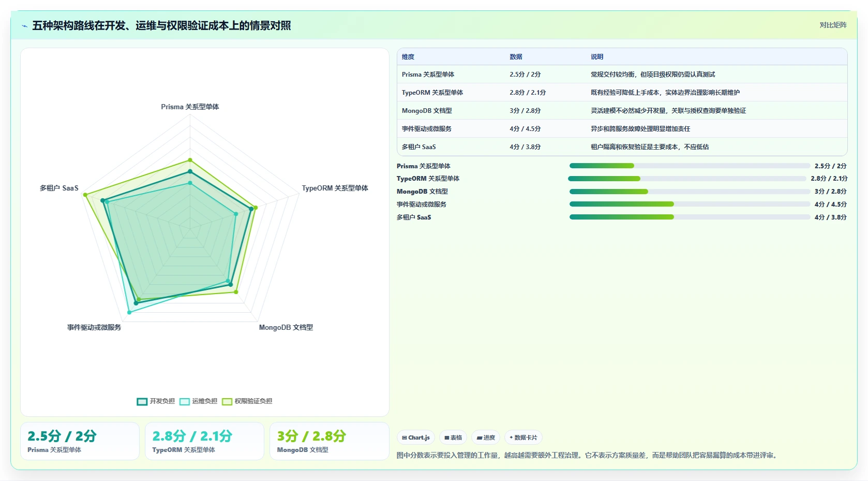Click the small icon before the page title
868x481 pixels.
(x=24, y=26)
